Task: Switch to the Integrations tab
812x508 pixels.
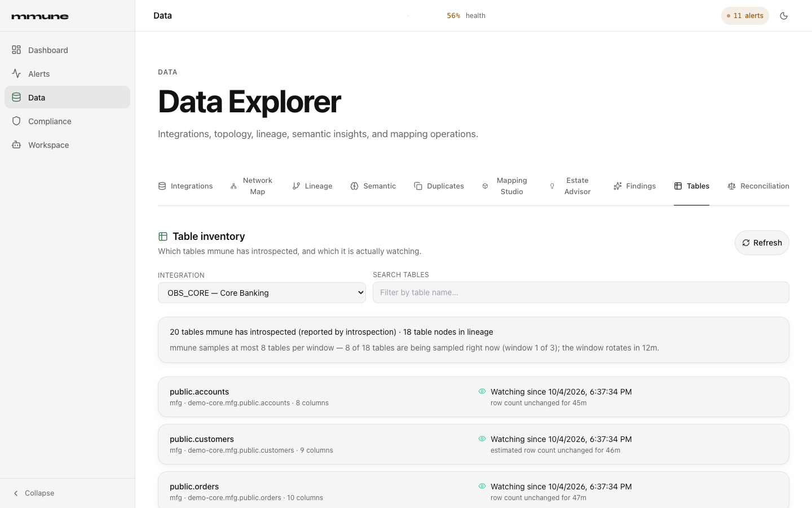Action: 186,186
